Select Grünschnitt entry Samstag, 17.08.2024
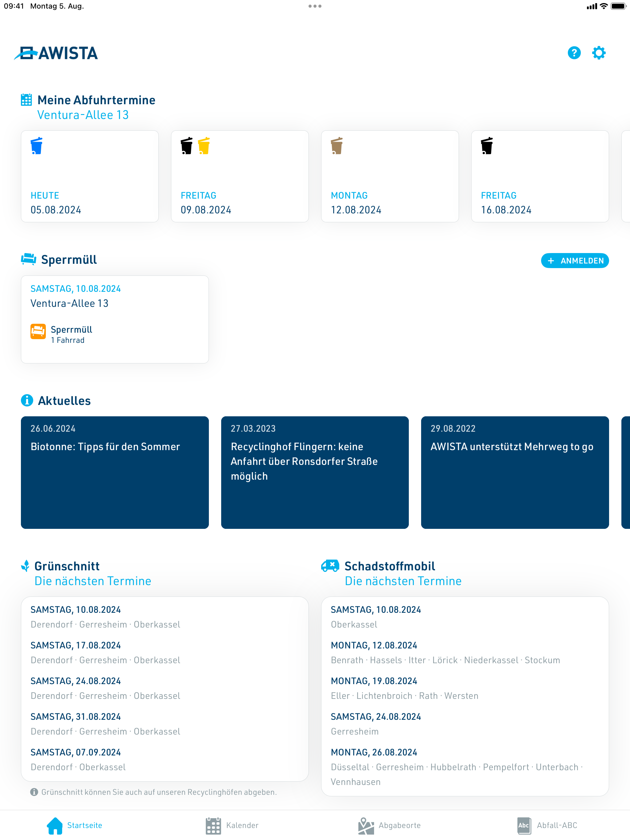Viewport: 630px width, 840px height. pyautogui.click(x=165, y=652)
